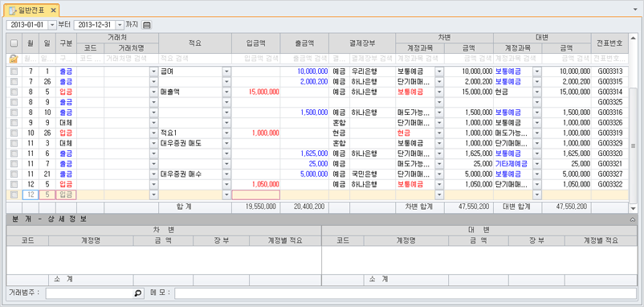Open debit 계정과목 dropdown in G003314 row
The height and width of the screenshot is (307, 644).
tap(439, 92)
